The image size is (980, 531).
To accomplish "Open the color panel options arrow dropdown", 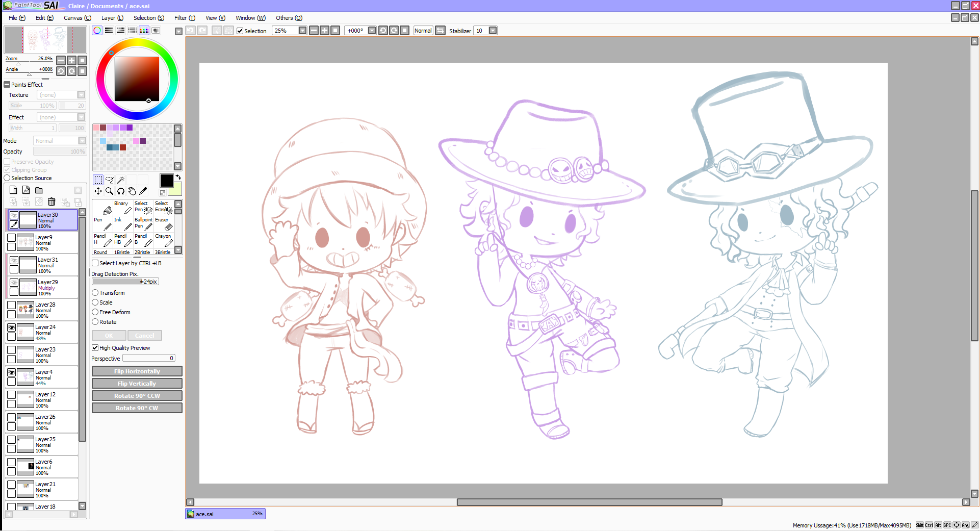I will pyautogui.click(x=178, y=32).
